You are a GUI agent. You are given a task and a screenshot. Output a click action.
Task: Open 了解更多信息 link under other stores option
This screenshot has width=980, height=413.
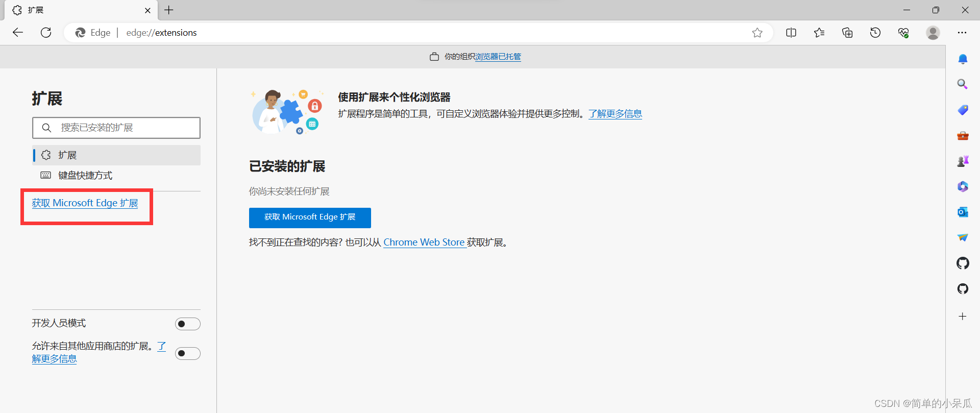coord(54,359)
